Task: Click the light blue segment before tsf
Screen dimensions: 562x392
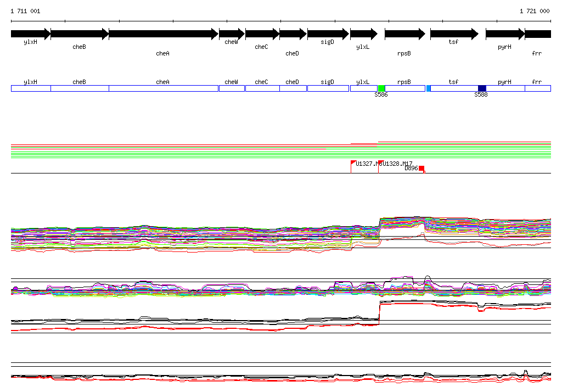Action: (x=428, y=88)
